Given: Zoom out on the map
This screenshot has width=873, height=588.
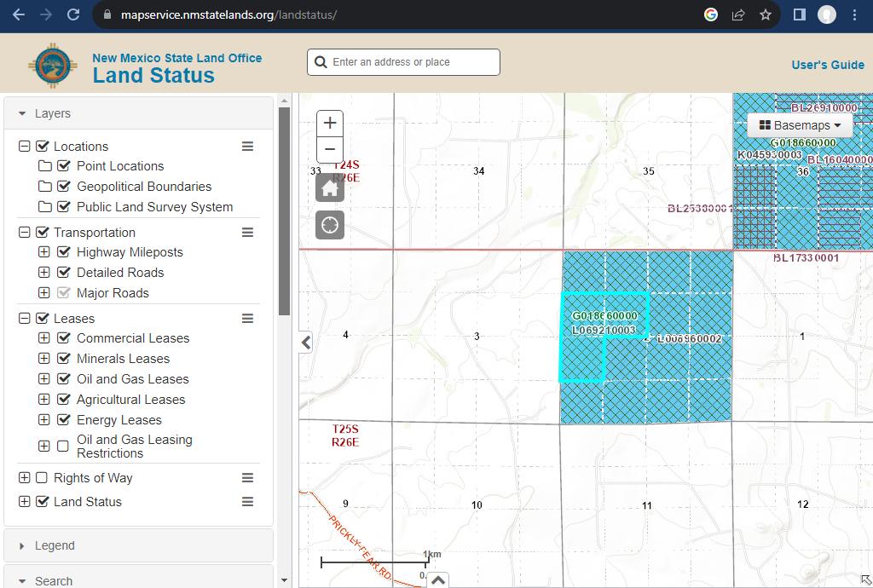Looking at the screenshot, I should point(330,150).
